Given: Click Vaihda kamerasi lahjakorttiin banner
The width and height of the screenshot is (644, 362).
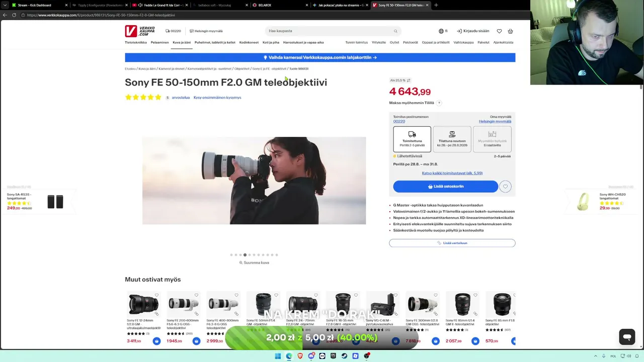Looking at the screenshot, I should [x=320, y=57].
